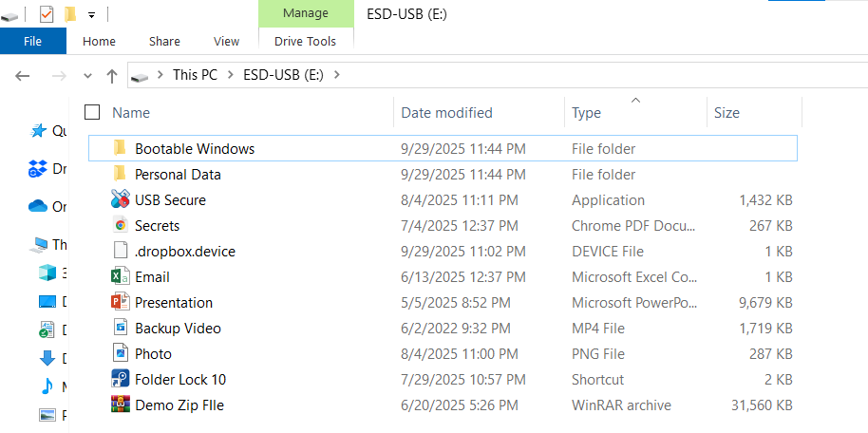The width and height of the screenshot is (868, 433).
Task: Sort by the Type column header
Action: point(586,112)
